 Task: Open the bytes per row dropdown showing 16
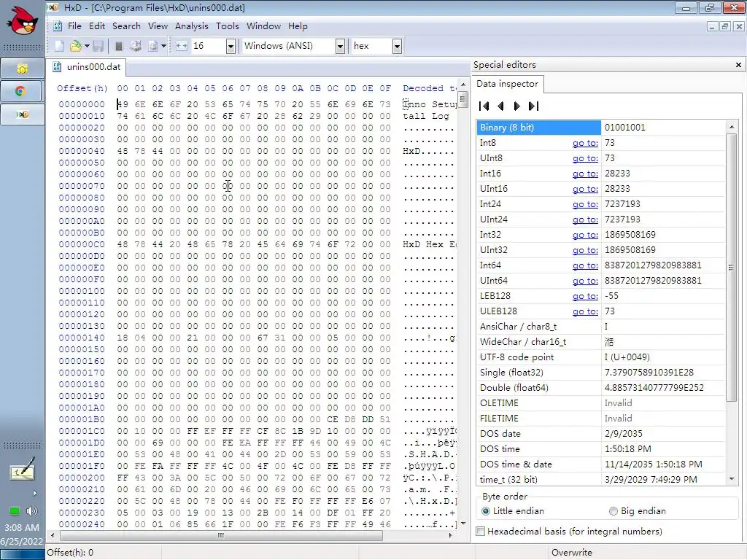pyautogui.click(x=231, y=46)
